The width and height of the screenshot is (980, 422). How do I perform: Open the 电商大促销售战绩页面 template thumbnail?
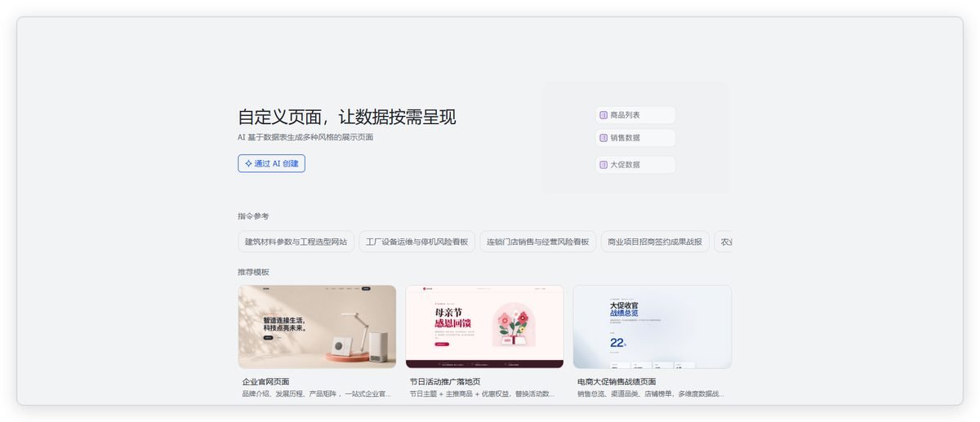click(652, 326)
